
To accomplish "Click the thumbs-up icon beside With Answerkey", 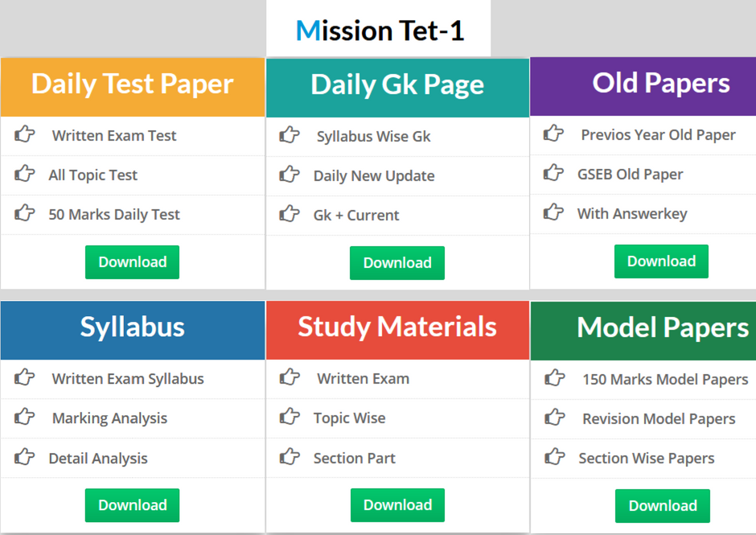I will tap(554, 213).
